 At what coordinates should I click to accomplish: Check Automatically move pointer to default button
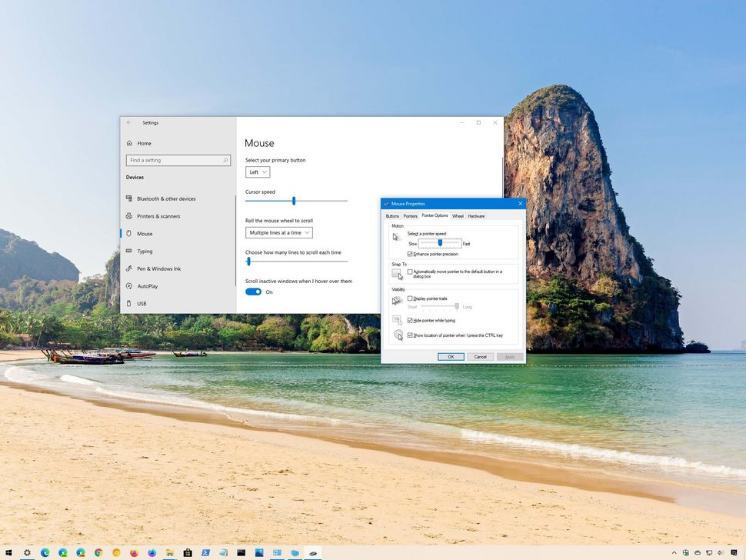click(411, 272)
